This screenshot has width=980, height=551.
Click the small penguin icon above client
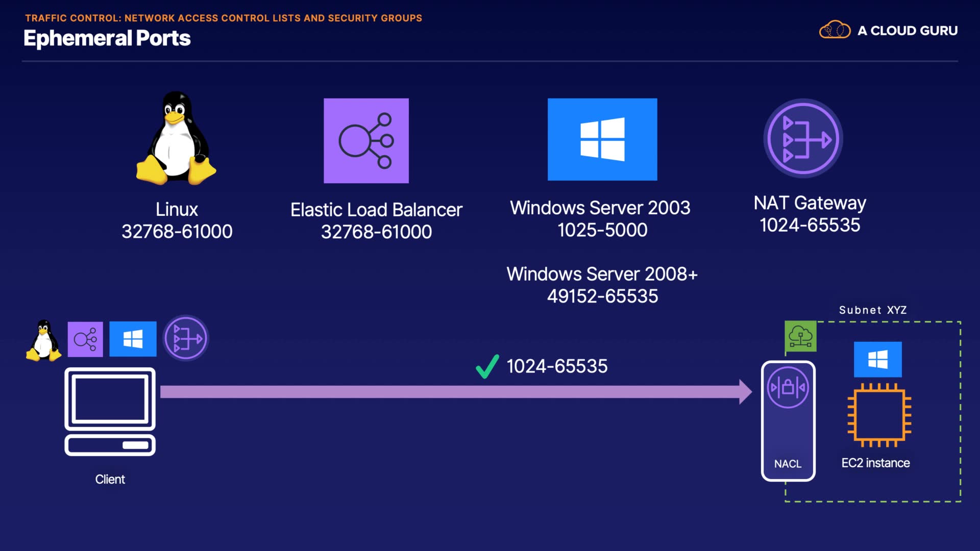(44, 341)
